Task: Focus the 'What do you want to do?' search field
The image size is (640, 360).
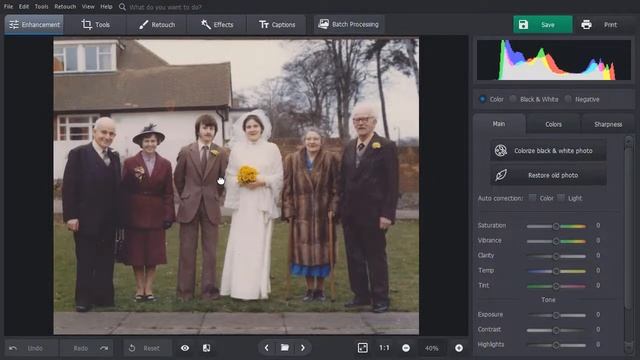Action: coord(165,7)
